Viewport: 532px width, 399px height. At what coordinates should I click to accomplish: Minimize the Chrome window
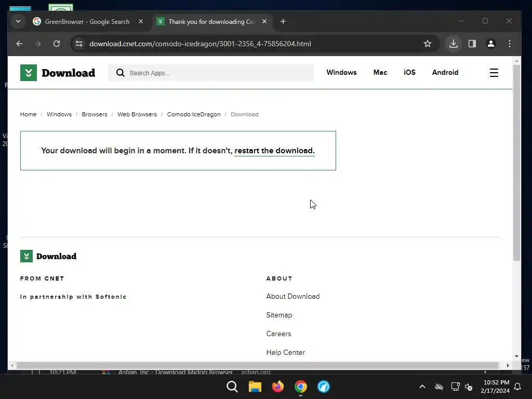click(461, 21)
